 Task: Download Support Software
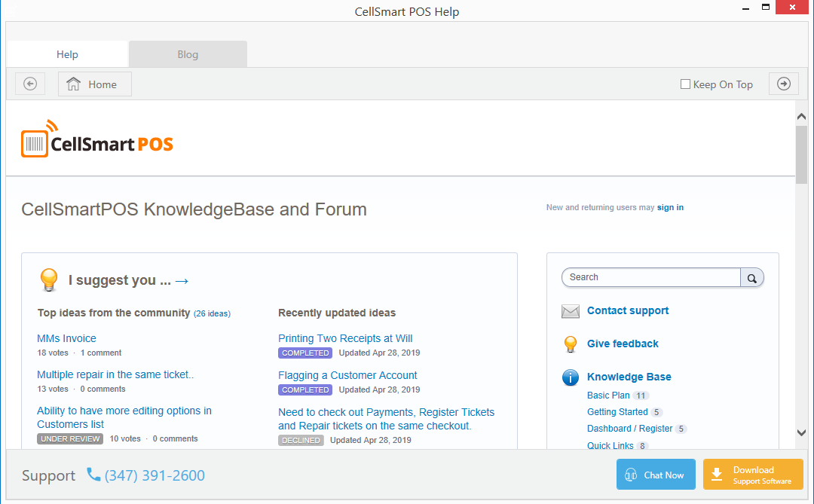(x=753, y=475)
